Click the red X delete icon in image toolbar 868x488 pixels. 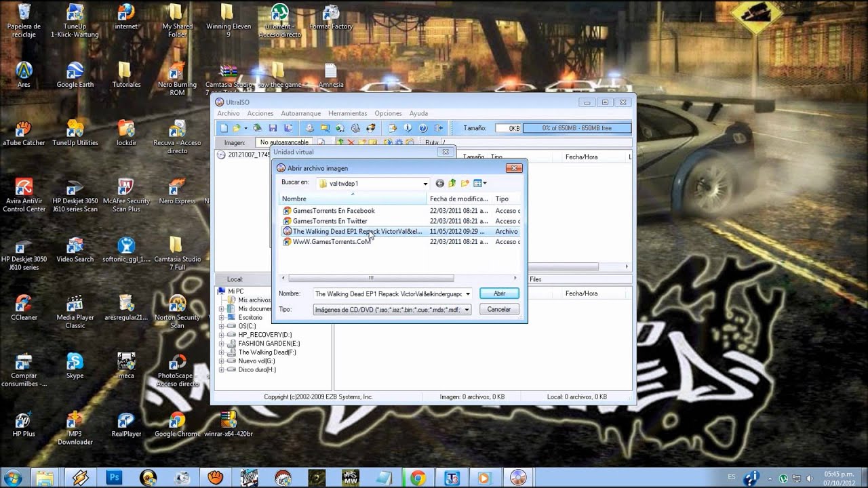click(x=351, y=142)
